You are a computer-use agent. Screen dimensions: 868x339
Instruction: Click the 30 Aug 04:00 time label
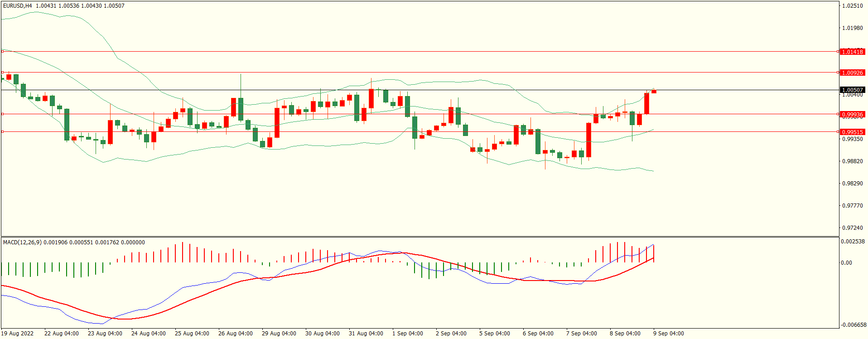323,334
